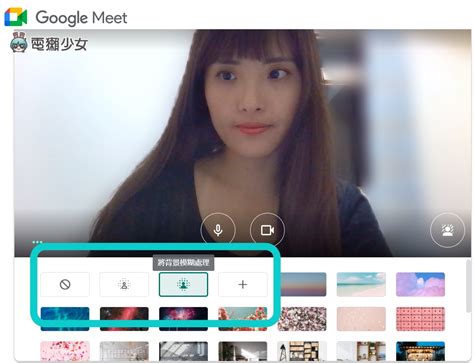
Task: Mute the microphone button
Action: pyautogui.click(x=218, y=230)
